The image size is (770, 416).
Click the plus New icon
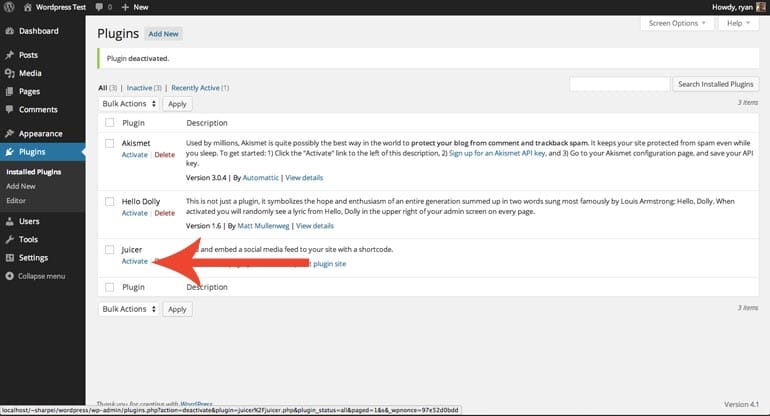[x=125, y=7]
